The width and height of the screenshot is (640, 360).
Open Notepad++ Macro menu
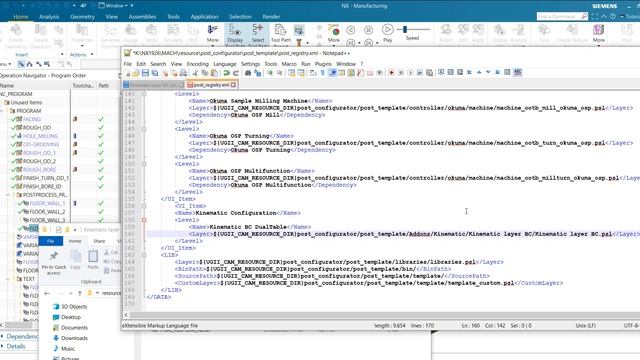[x=289, y=64]
